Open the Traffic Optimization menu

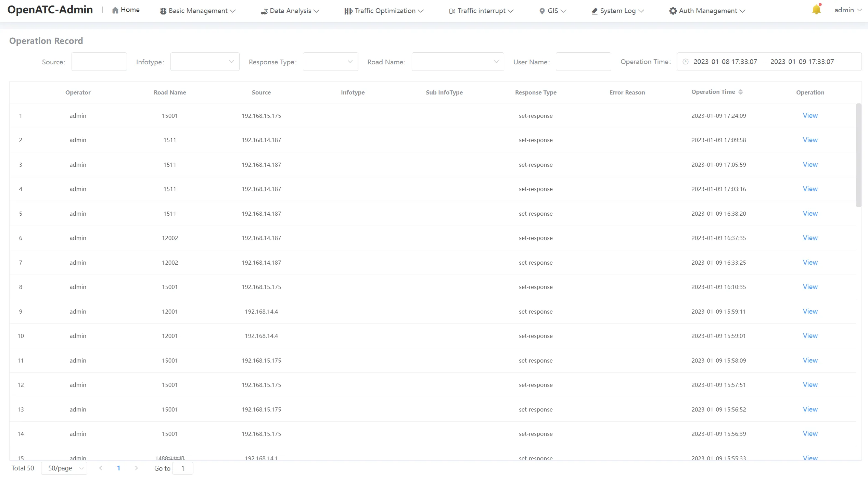(384, 11)
